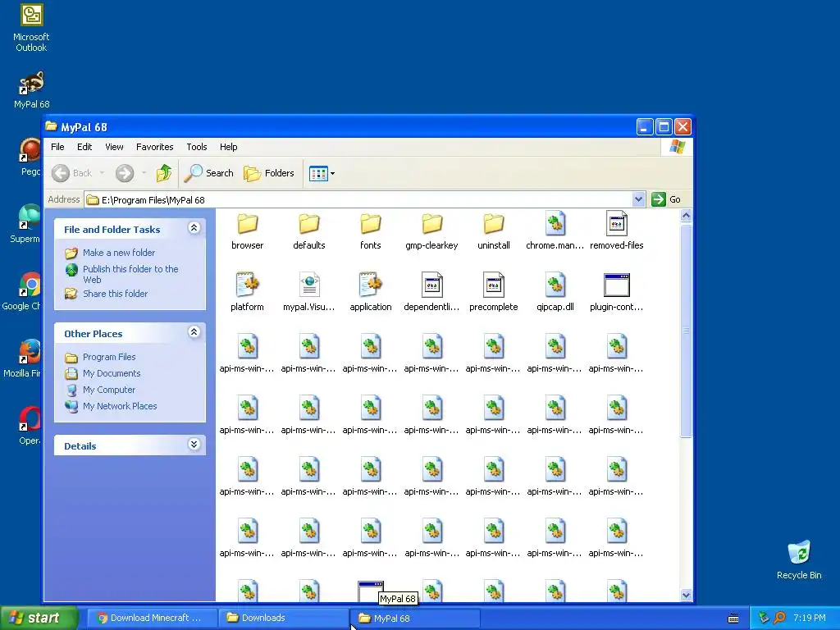Switch to Downloads taskbar window

(284, 618)
